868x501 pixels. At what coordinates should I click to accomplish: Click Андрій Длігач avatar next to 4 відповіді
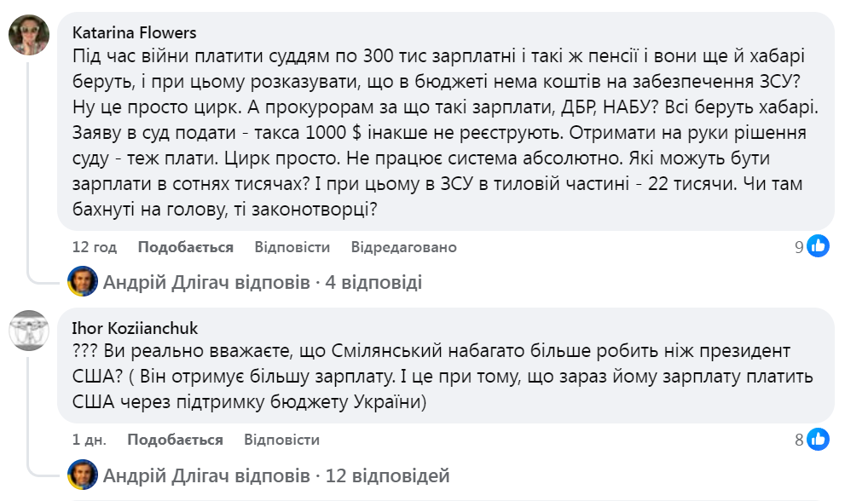pos(83,281)
